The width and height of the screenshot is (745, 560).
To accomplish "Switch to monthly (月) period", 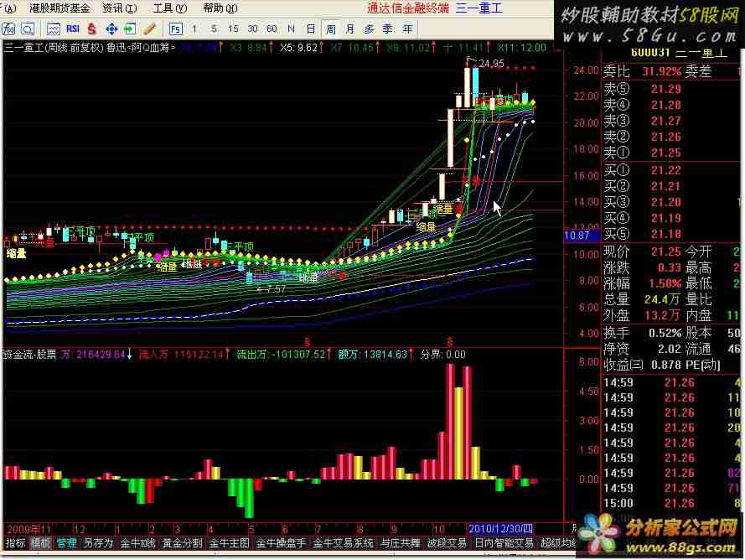I will tap(350, 29).
